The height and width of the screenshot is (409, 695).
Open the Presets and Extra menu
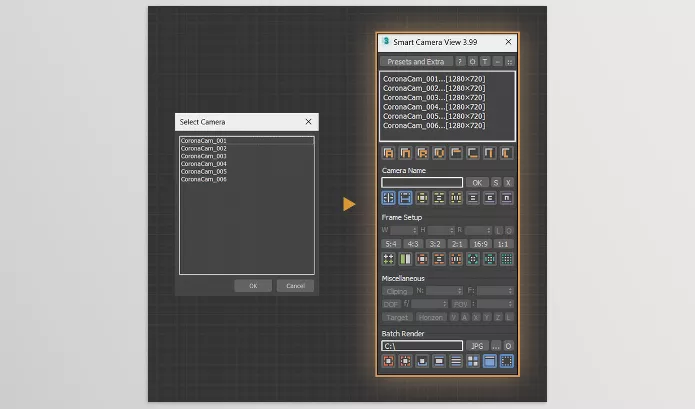tap(416, 62)
